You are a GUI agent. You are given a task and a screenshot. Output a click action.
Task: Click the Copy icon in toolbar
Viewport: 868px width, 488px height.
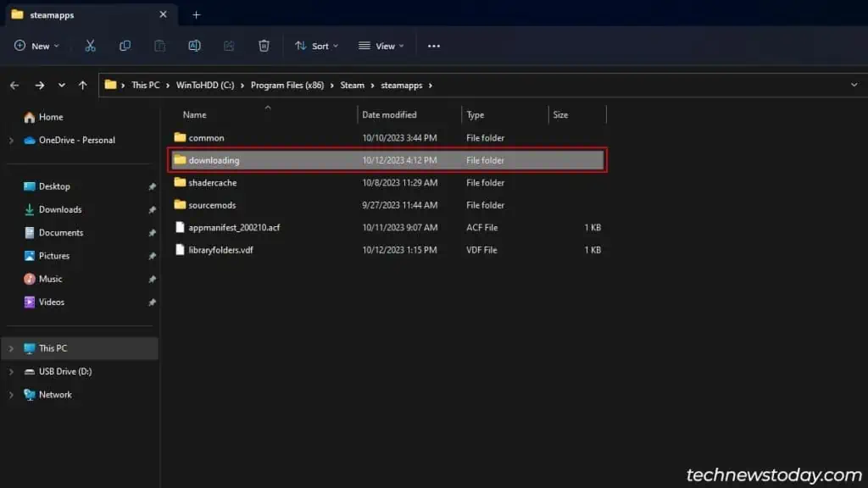[125, 46]
